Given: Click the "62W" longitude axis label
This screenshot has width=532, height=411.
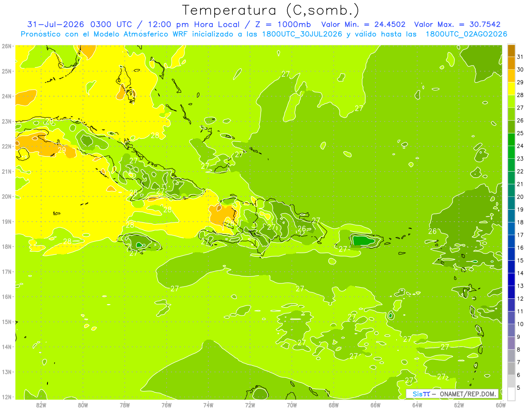Looking at the screenshot, I should (459, 405).
